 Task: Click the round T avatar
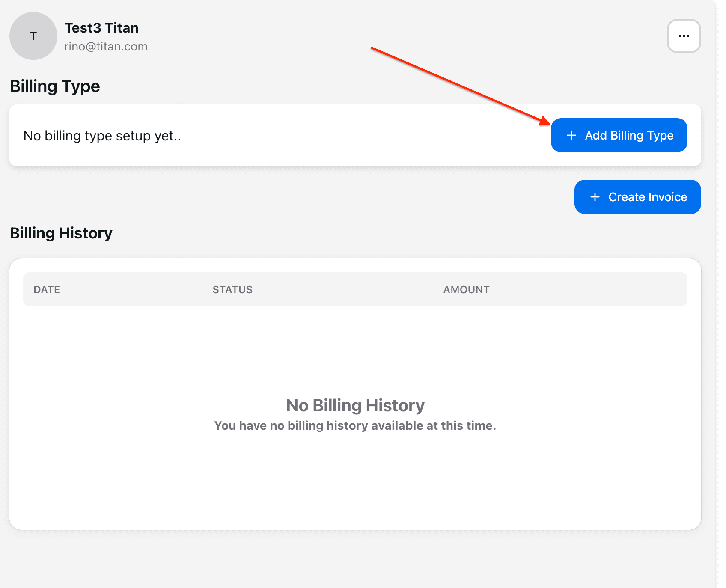pyautogui.click(x=33, y=36)
